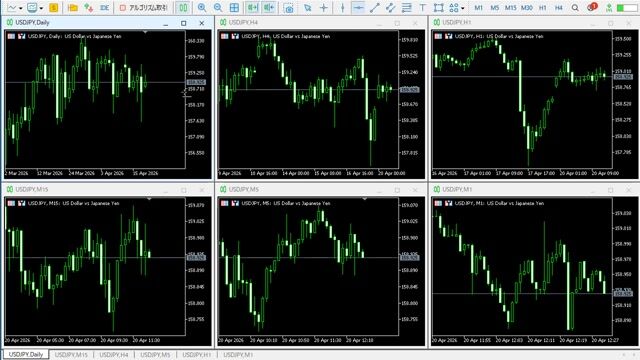This screenshot has height=360, width=640.
Task: Open the search magnifier icon
Action: (x=575, y=7)
